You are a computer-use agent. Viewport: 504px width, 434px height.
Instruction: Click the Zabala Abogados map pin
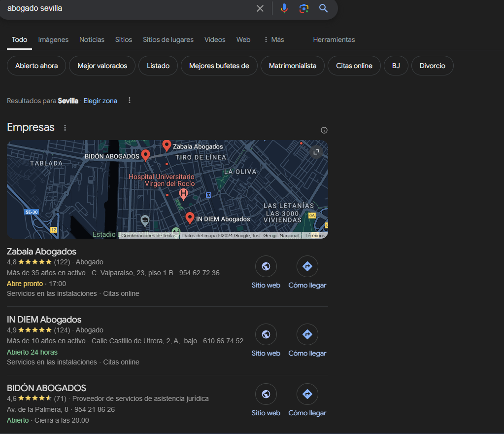(x=167, y=146)
